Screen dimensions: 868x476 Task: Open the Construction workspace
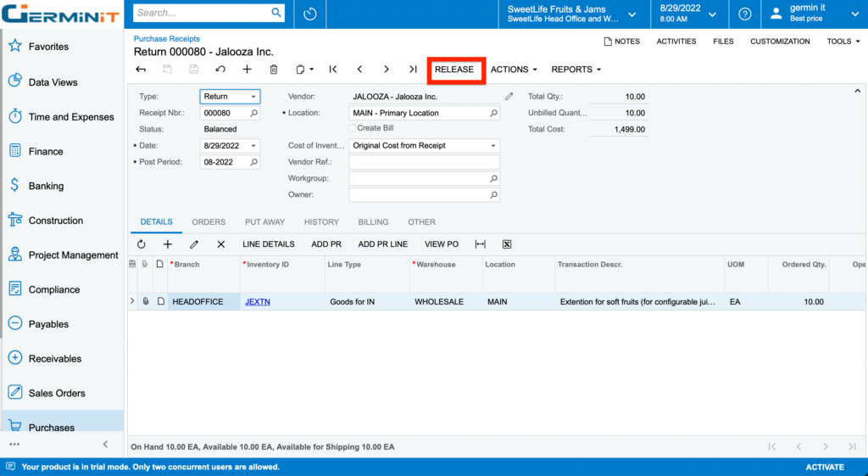coord(55,221)
